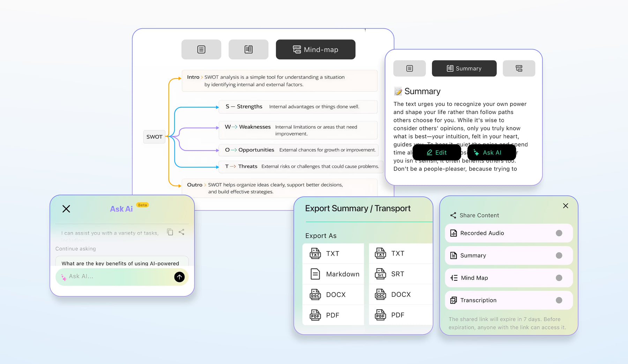The image size is (628, 364).
Task: Close the Ask AI panel
Action: click(66, 209)
